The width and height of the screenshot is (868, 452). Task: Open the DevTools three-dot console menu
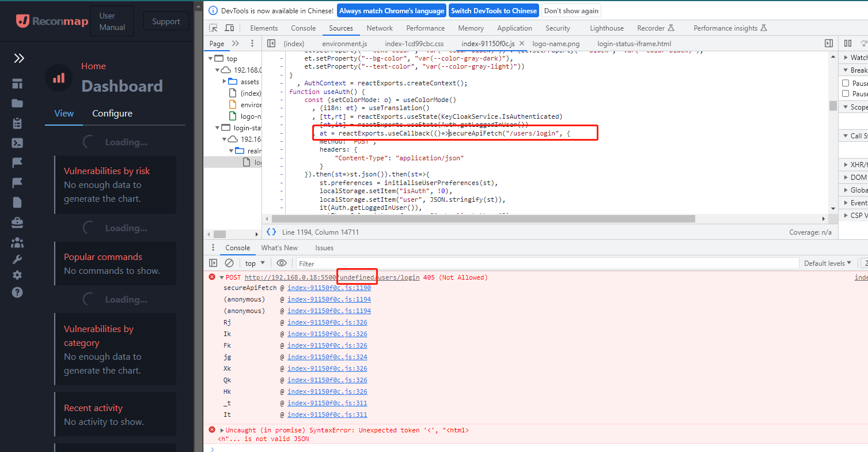(213, 247)
